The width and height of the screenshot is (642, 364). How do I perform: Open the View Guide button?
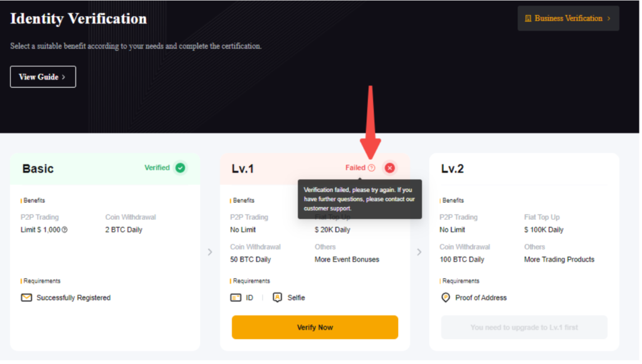tap(43, 77)
